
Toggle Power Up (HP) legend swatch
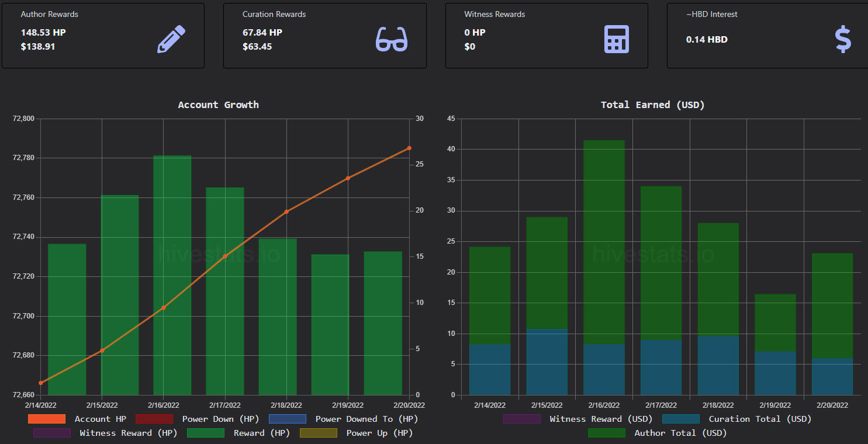coord(319,433)
